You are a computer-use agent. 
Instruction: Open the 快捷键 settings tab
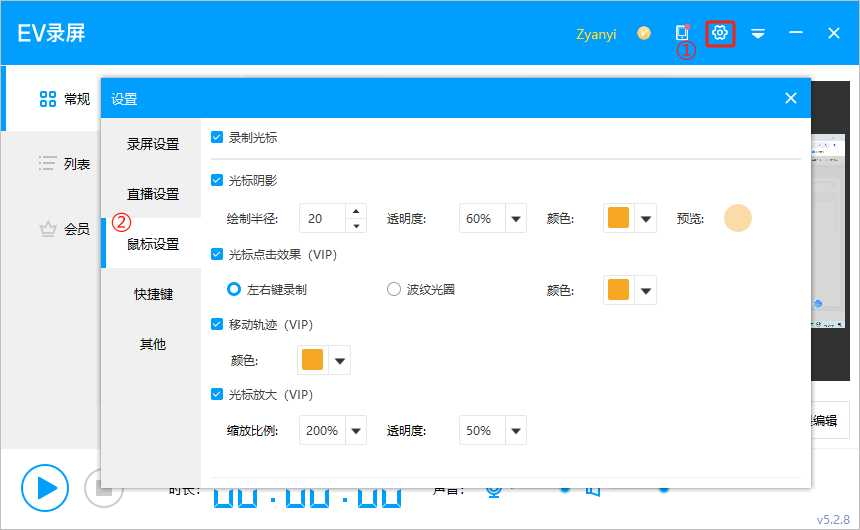click(153, 294)
